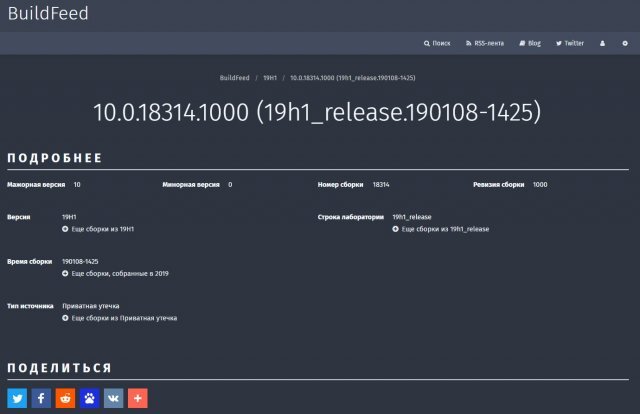Click the Twitter bird icon in navbar
Image resolution: width=640 pixels, height=414 pixels.
[x=559, y=43]
